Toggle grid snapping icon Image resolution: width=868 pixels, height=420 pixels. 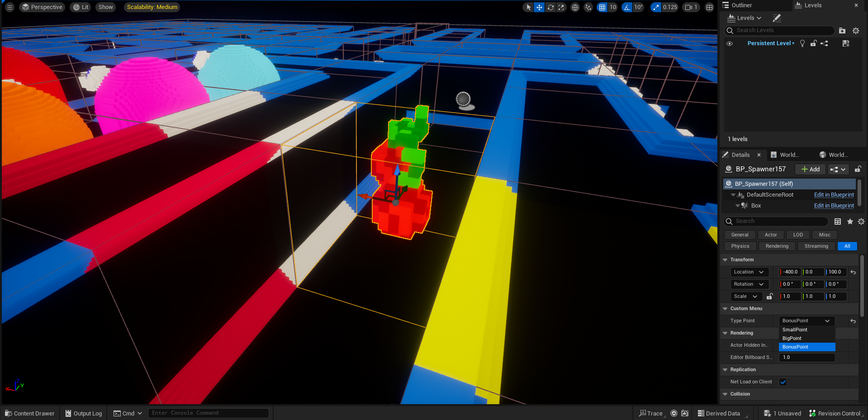tap(602, 7)
